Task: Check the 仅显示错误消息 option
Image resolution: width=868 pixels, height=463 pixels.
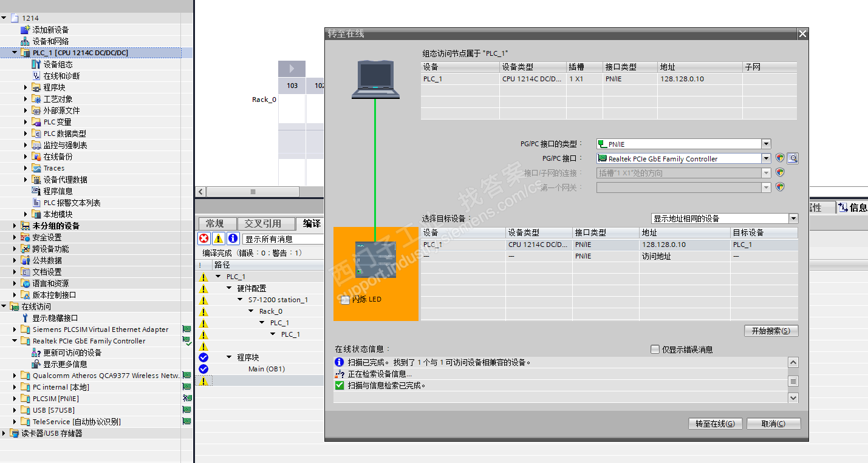Action: click(x=655, y=350)
